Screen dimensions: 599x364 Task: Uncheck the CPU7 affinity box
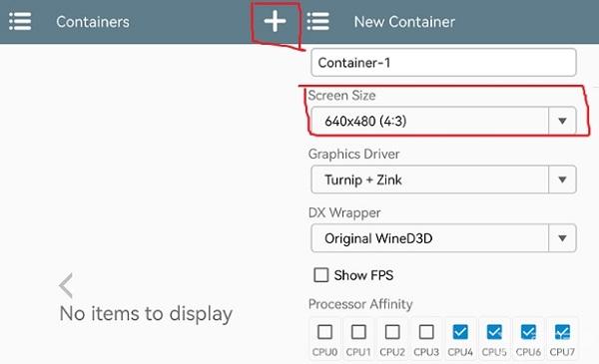coord(562,332)
